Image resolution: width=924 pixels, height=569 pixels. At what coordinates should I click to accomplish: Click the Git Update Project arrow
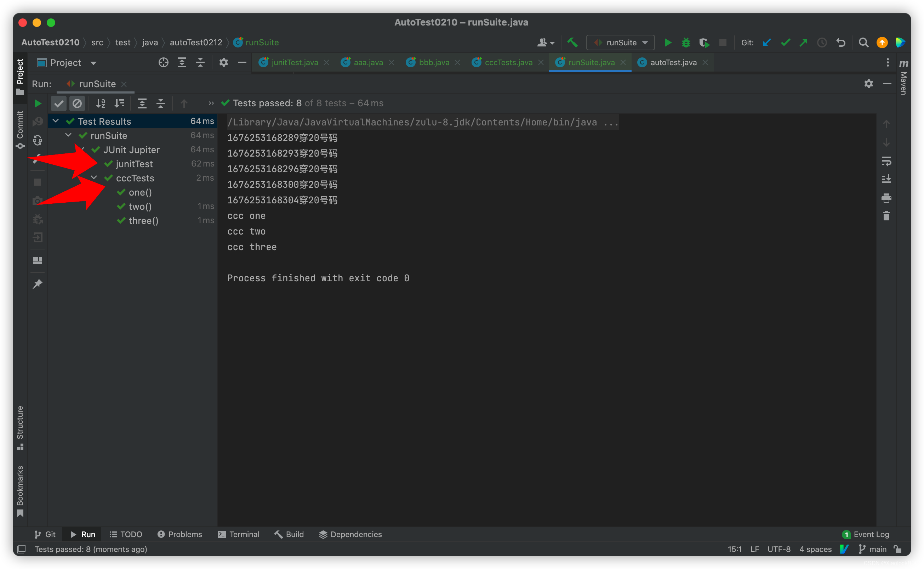767,43
